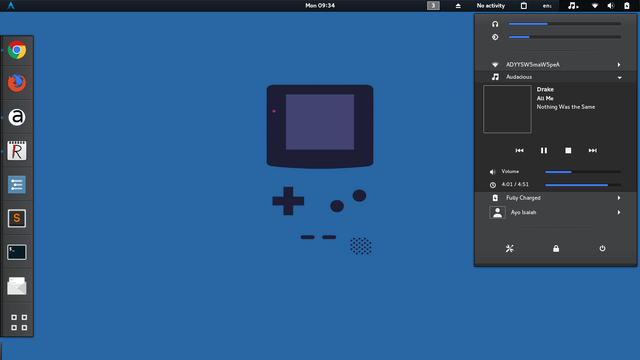The width and height of the screenshot is (640, 360).
Task: Open the power off menu icon
Action: [x=602, y=249]
